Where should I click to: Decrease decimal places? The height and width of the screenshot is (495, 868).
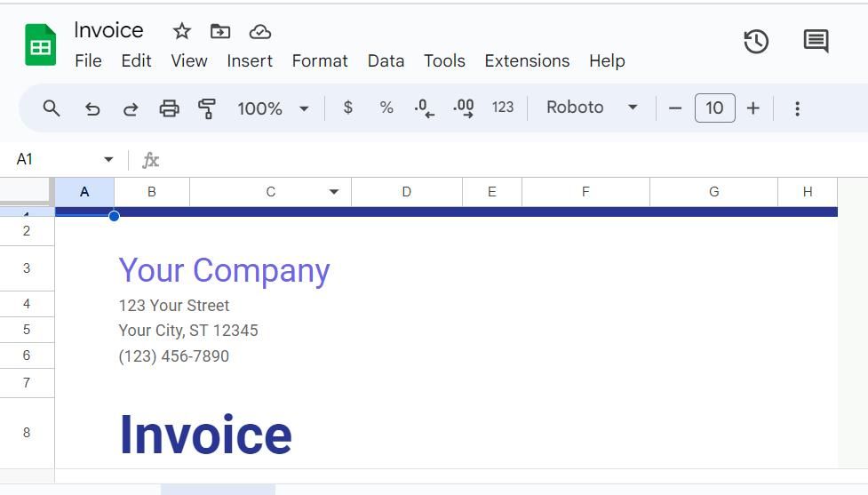tap(425, 108)
